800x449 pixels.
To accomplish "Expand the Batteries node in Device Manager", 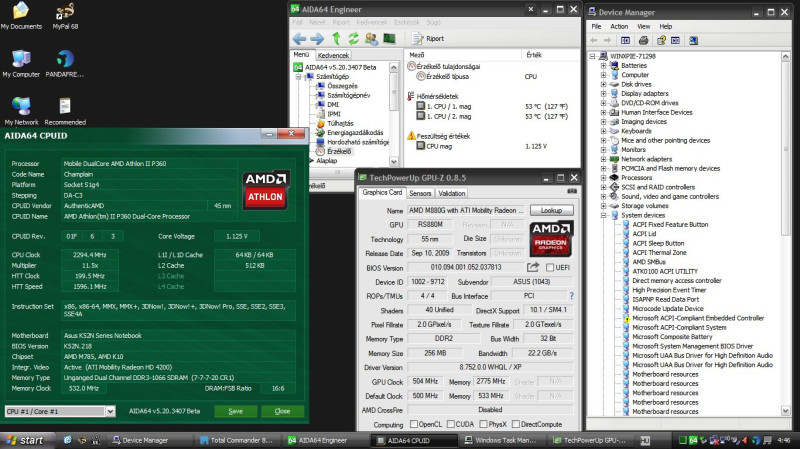I will coord(603,65).
